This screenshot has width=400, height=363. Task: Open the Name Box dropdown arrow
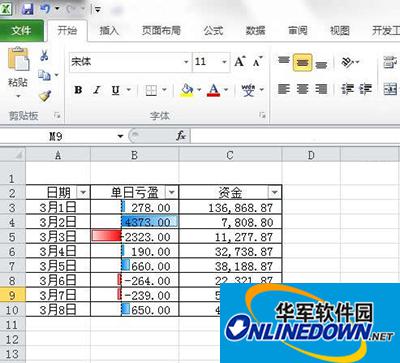pos(120,136)
